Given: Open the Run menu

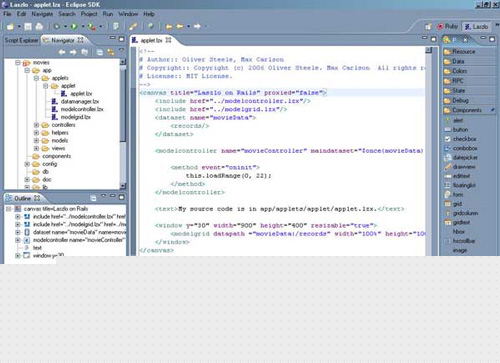Looking at the screenshot, I should point(108,14).
